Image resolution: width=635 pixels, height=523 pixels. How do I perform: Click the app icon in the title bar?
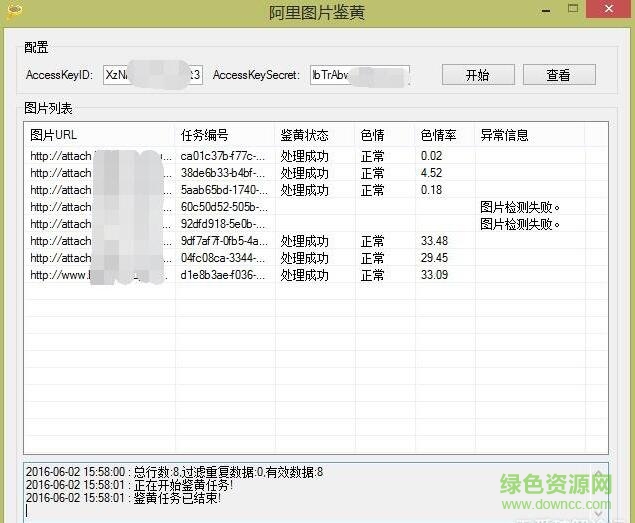coord(12,10)
